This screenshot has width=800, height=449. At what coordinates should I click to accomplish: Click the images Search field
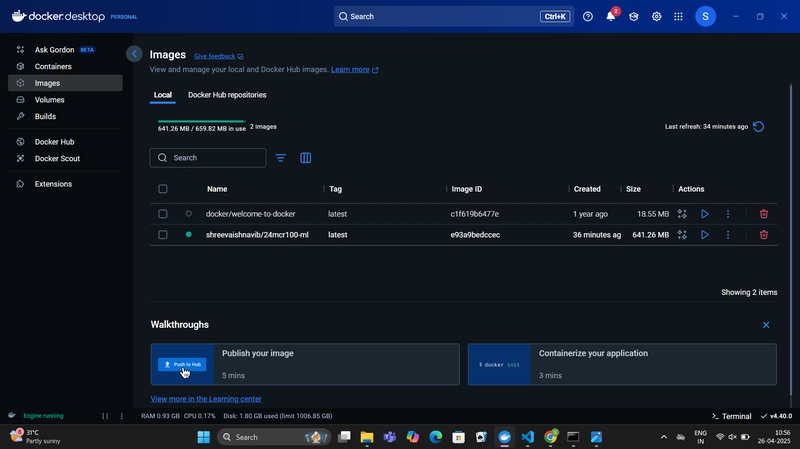[x=208, y=158]
